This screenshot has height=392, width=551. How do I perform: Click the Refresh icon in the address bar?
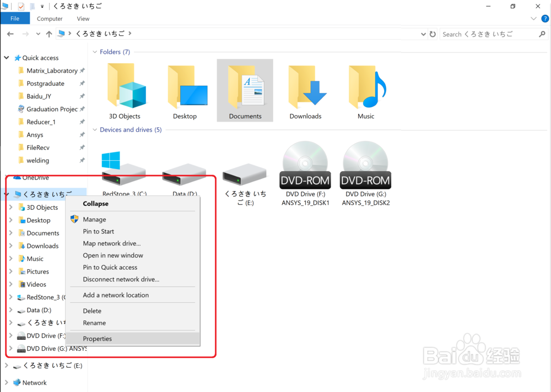click(x=433, y=34)
